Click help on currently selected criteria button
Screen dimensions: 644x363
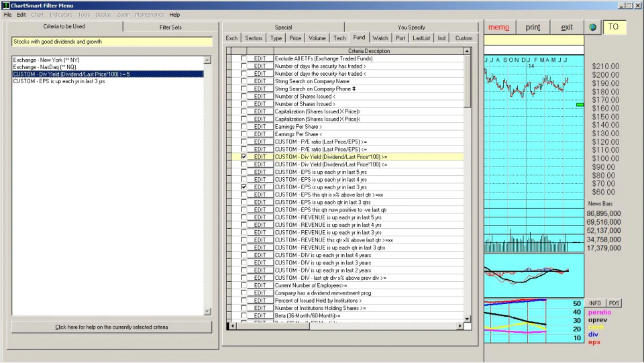click(x=112, y=327)
